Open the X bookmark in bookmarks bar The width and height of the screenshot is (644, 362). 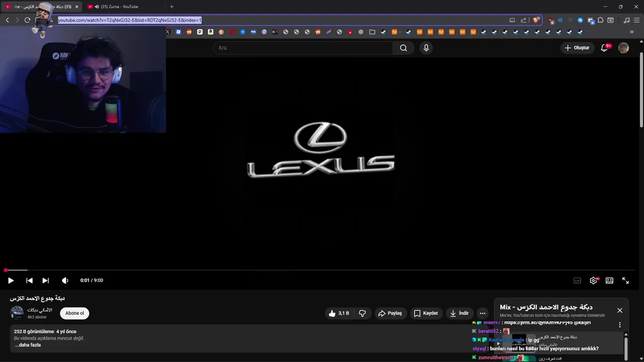pos(168,32)
